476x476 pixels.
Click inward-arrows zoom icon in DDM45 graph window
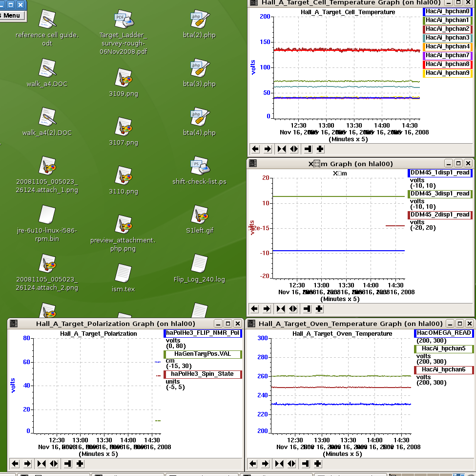click(x=281, y=309)
